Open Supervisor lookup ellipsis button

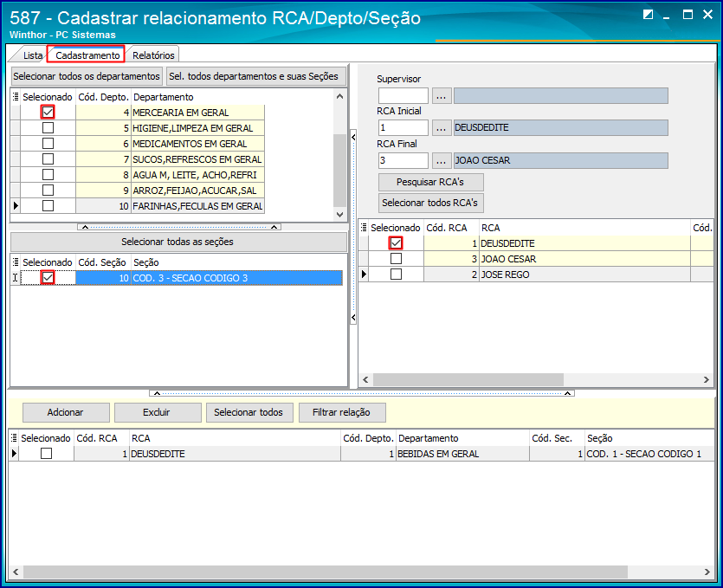pyautogui.click(x=442, y=96)
